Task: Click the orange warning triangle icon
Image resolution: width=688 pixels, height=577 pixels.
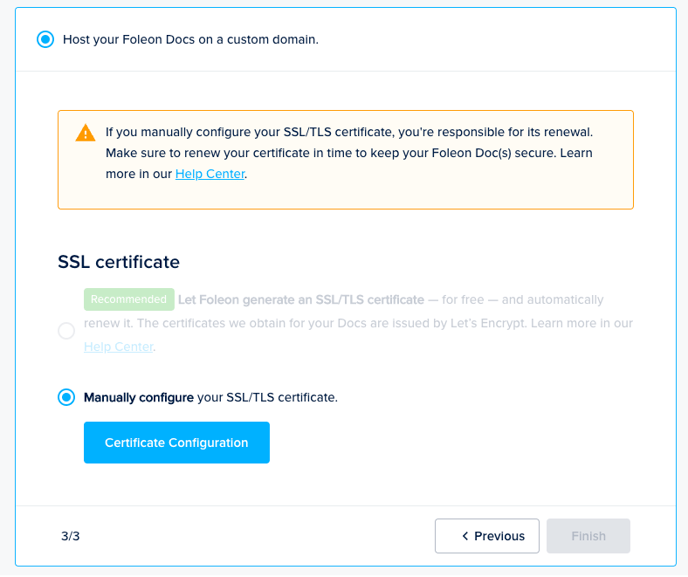Action: point(86,133)
